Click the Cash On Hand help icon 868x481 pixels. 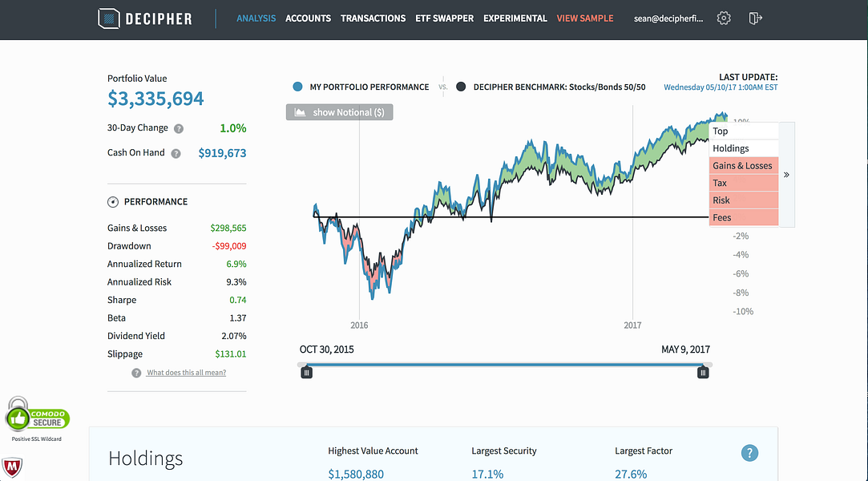tap(176, 153)
